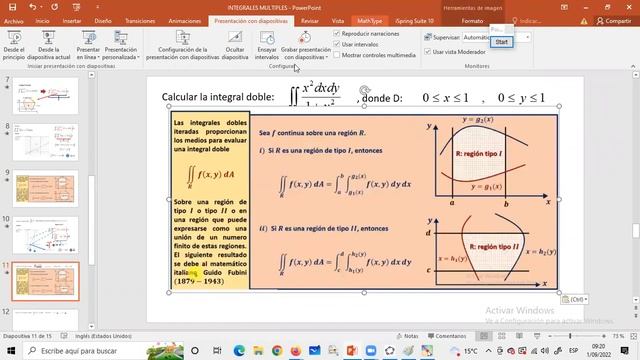Select slide 7 thumbnail

coord(45,96)
